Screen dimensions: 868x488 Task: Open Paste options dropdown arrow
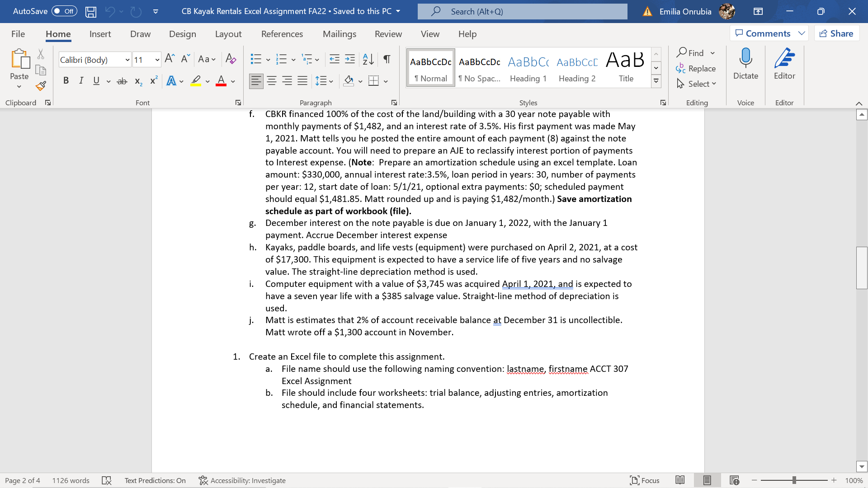19,86
